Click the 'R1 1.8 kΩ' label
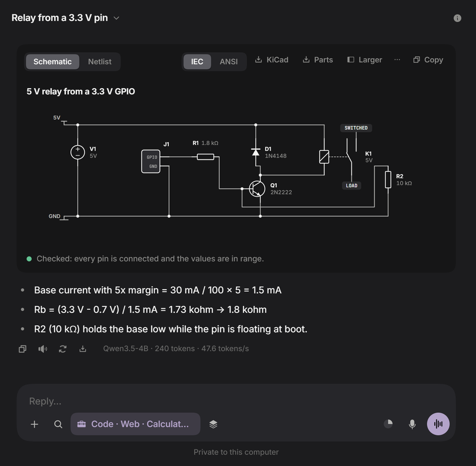Viewport: 476px width, 466px height. 205,143
